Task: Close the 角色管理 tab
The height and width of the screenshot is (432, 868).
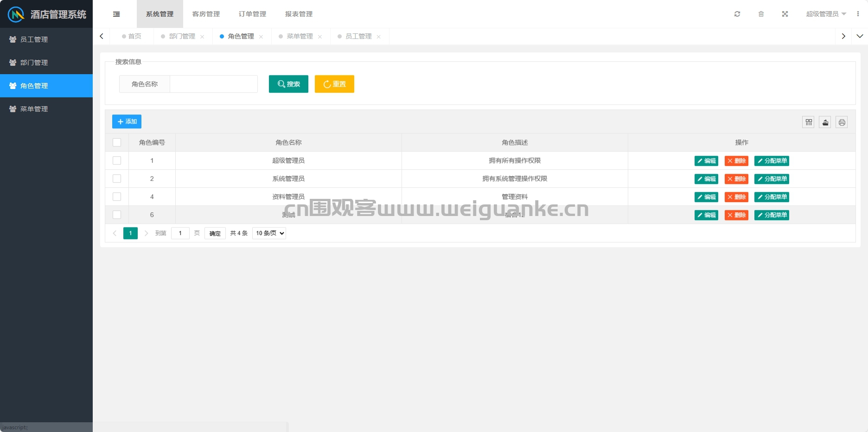Action: tap(261, 37)
